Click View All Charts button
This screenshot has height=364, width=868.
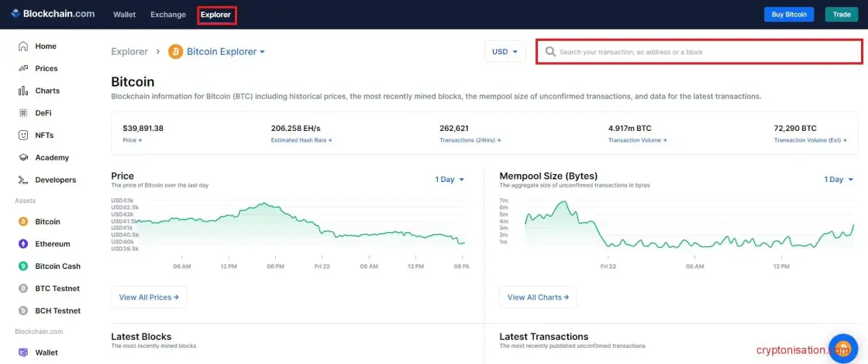click(538, 297)
